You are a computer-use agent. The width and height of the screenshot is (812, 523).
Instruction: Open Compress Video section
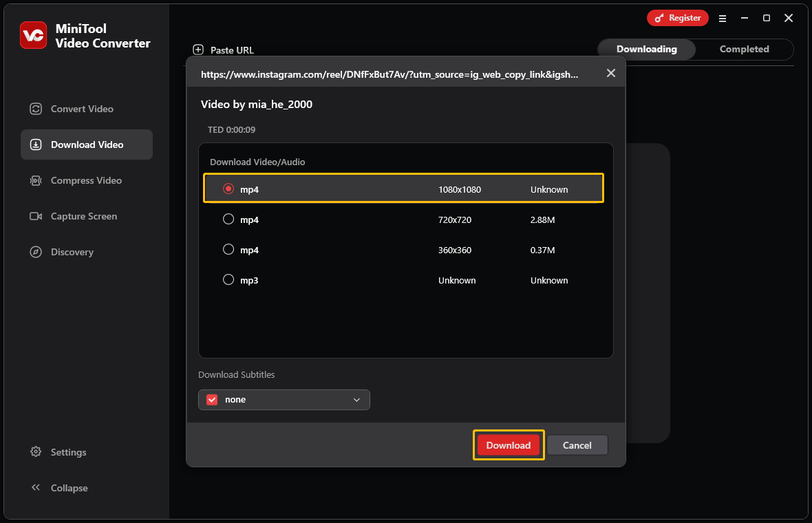pyautogui.click(x=86, y=180)
